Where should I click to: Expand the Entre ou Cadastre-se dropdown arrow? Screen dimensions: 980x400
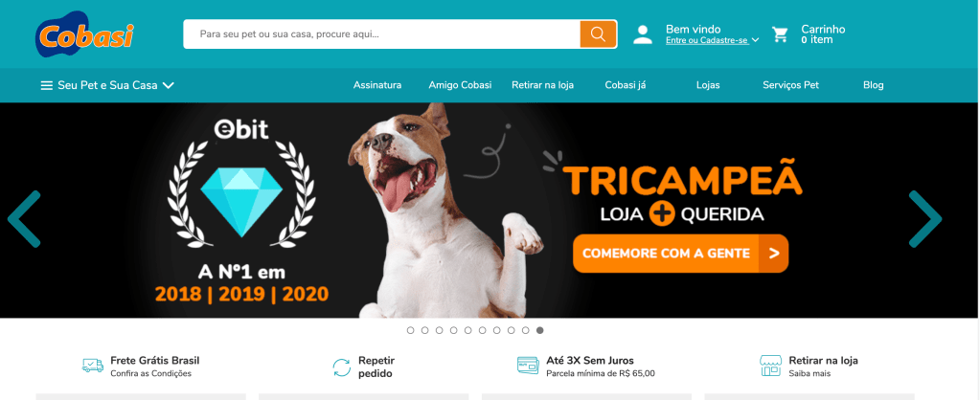point(755,40)
